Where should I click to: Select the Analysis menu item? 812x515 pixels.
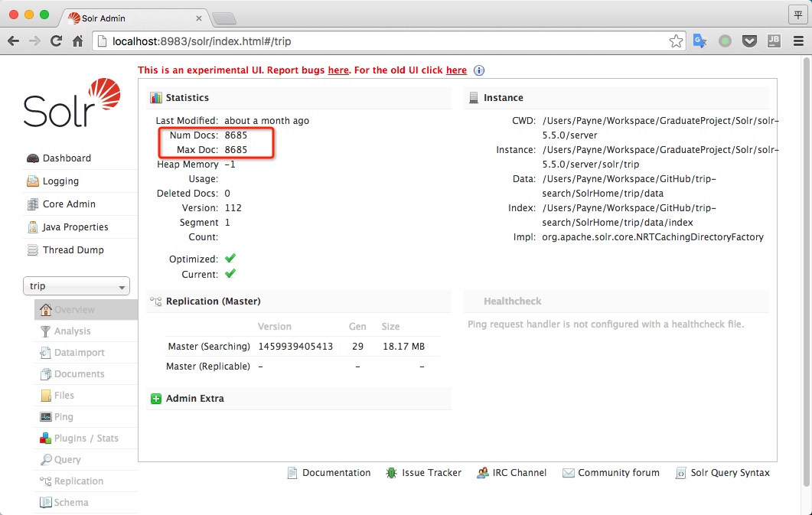72,331
